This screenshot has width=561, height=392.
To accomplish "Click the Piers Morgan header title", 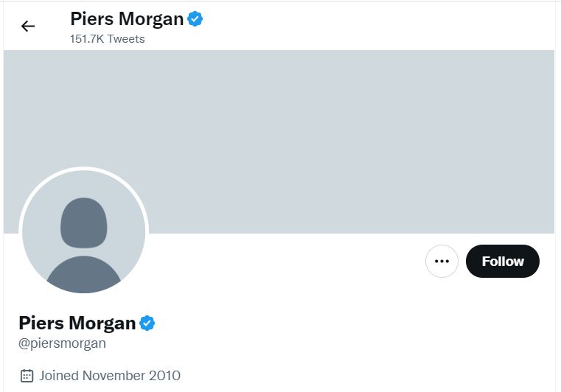I will coord(127,18).
